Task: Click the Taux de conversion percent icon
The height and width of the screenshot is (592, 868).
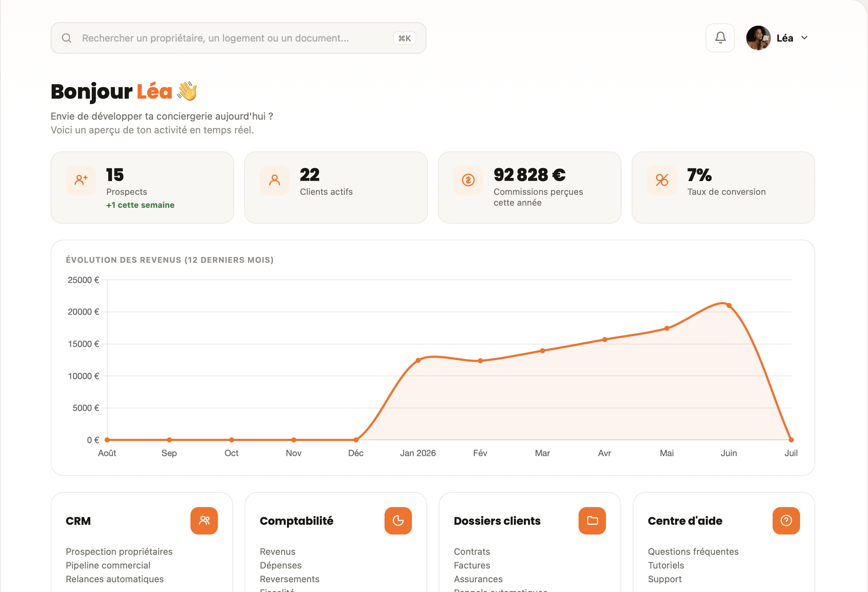Action: point(662,180)
